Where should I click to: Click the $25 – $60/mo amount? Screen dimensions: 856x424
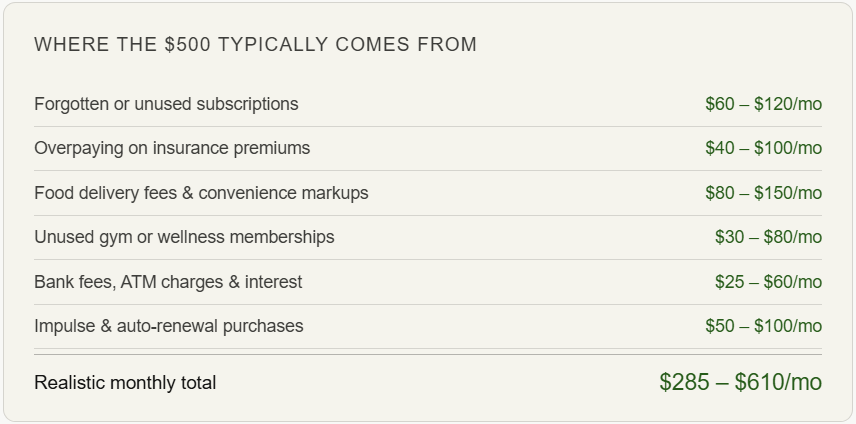(x=768, y=282)
